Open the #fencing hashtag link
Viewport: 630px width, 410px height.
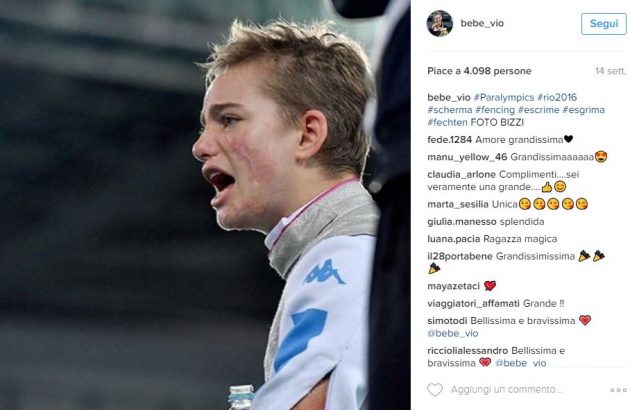495,110
